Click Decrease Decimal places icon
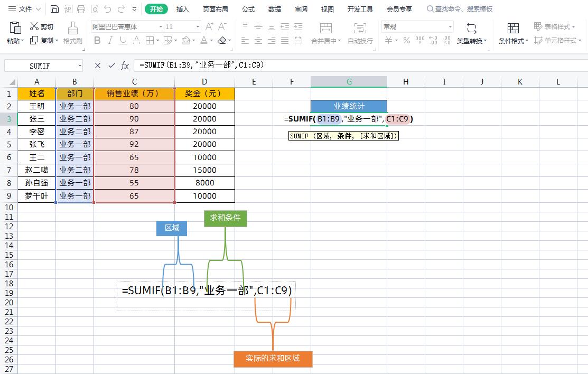588x374 pixels. click(446, 40)
